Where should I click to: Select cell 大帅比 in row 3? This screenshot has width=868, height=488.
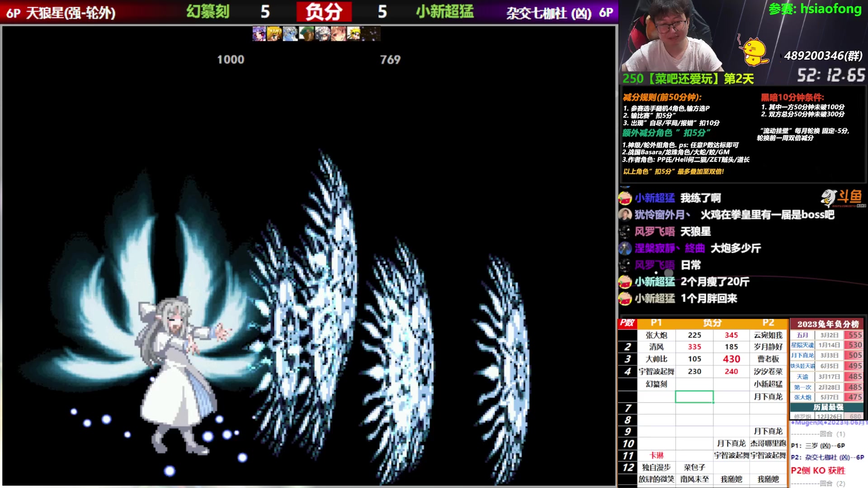[656, 359]
